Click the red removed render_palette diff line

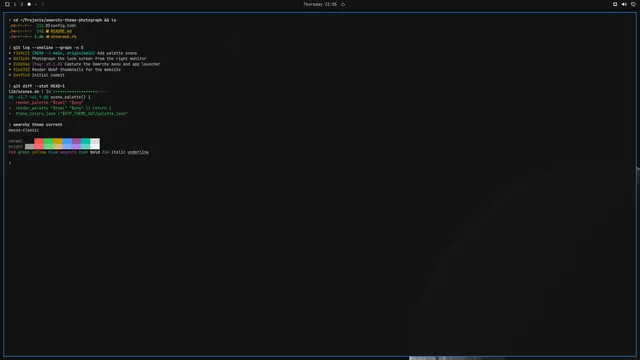tap(46, 102)
